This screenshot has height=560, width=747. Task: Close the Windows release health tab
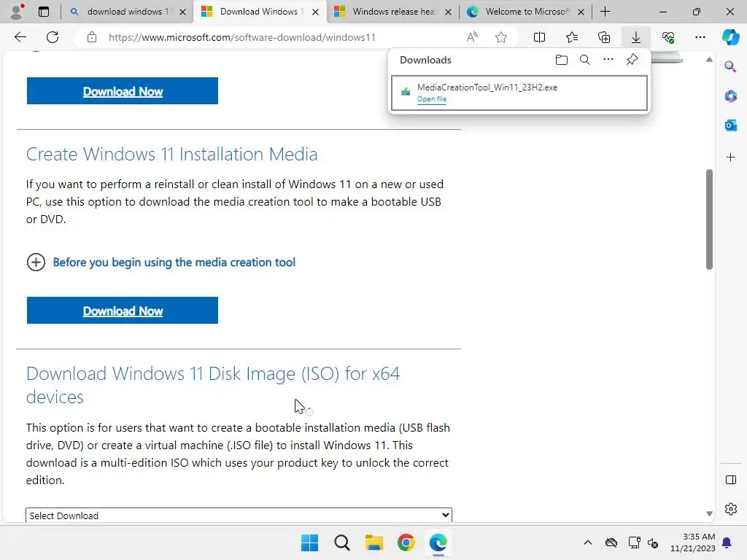448,12
